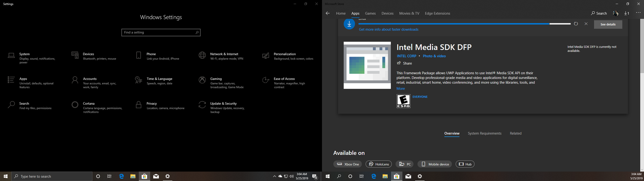Click the ESRB Everyone rating icon
This screenshot has width=644, height=181.
403,101
